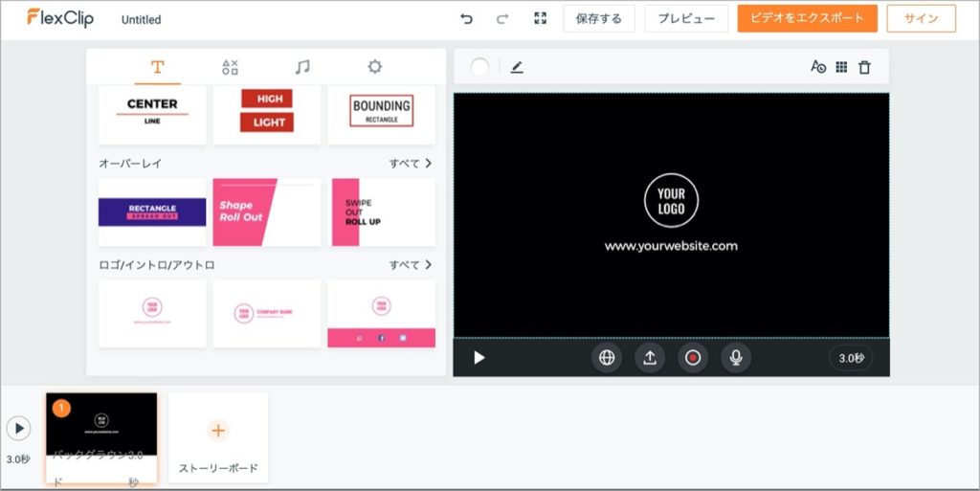The height and width of the screenshot is (491, 980).
Task: Click the microphone voiceover icon
Action: (x=736, y=357)
